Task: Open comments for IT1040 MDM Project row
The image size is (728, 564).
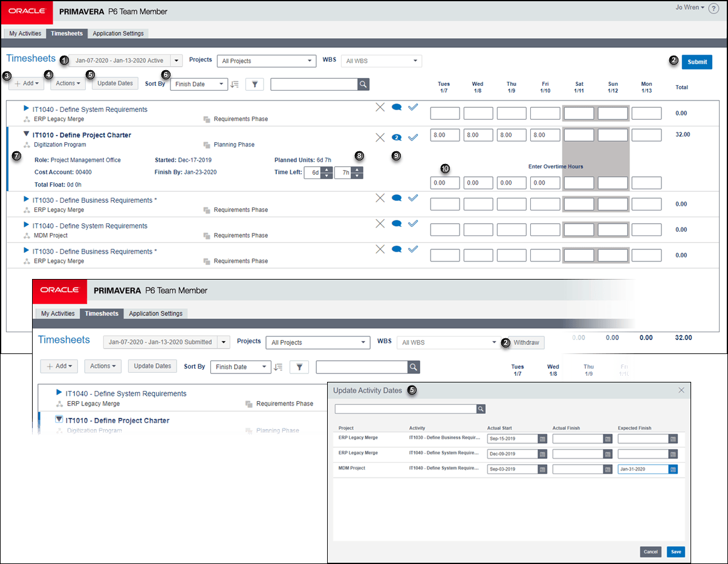Action: [397, 223]
